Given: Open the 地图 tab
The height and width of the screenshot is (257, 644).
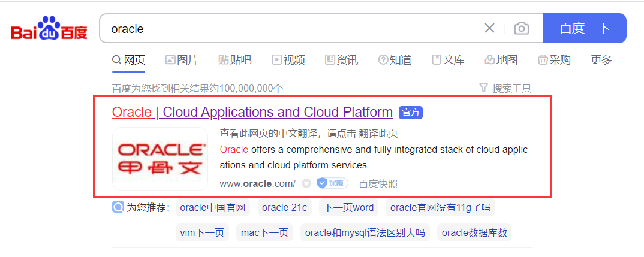Looking at the screenshot, I should point(501,60).
